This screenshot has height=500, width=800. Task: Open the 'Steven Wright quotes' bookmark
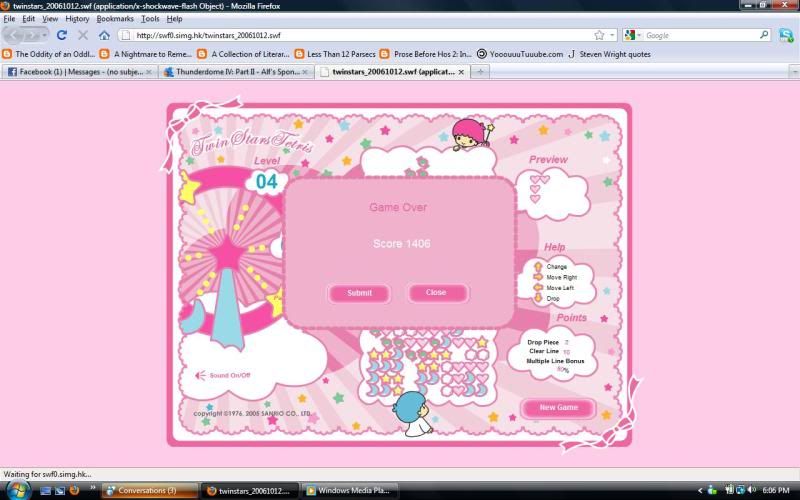[x=609, y=54]
